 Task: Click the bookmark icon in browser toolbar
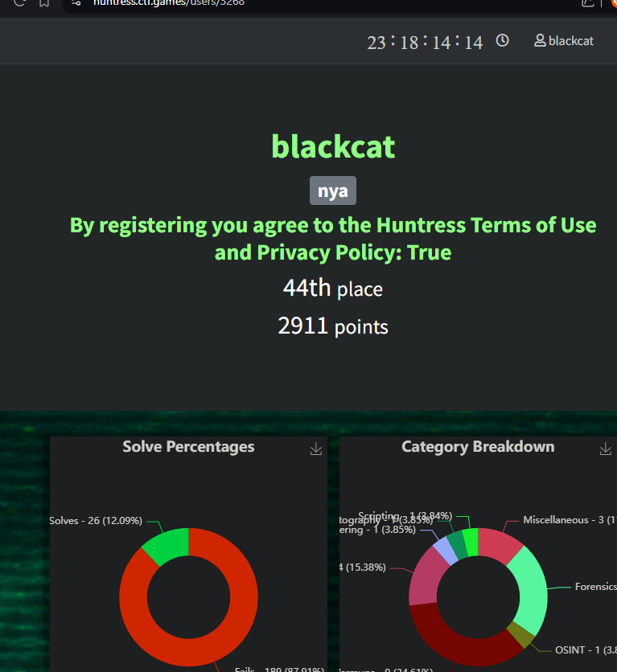pyautogui.click(x=44, y=3)
